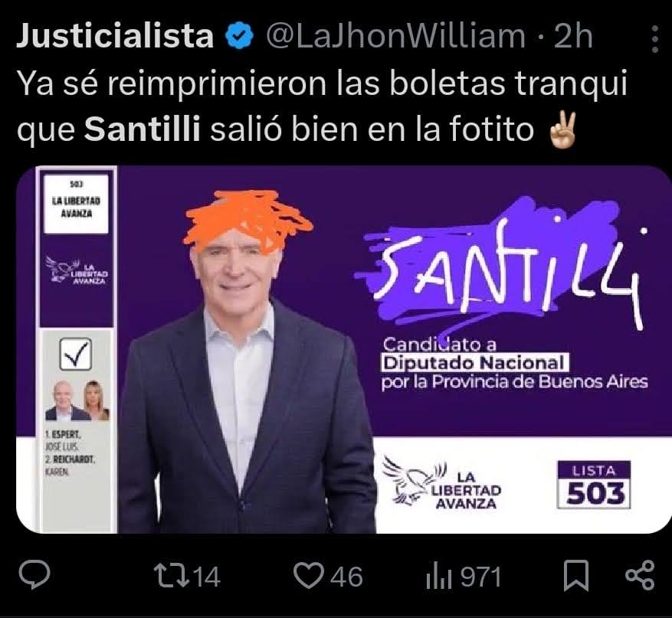This screenshot has width=672, height=618.
Task: Open the Justicialista profile name
Action: pyautogui.click(x=115, y=35)
